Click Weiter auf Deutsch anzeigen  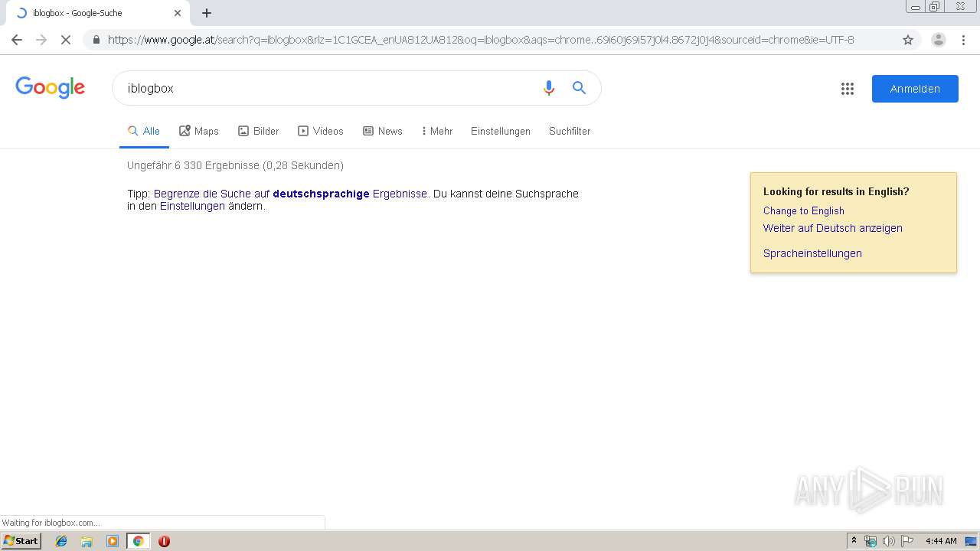tap(833, 228)
